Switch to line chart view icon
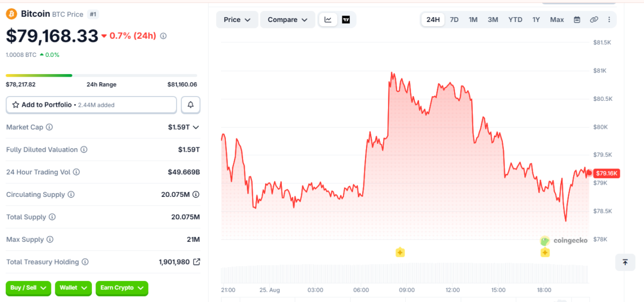Screen dimensions: 644x302 click(x=328, y=20)
